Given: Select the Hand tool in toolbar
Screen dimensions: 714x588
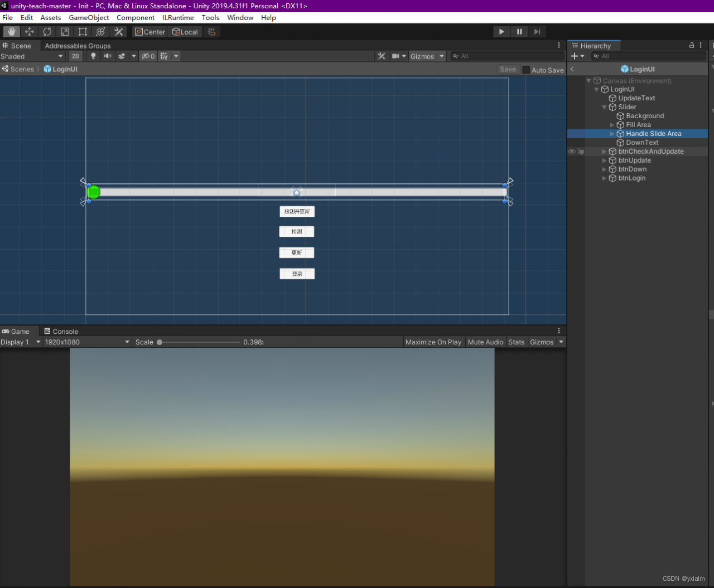Looking at the screenshot, I should (x=12, y=32).
